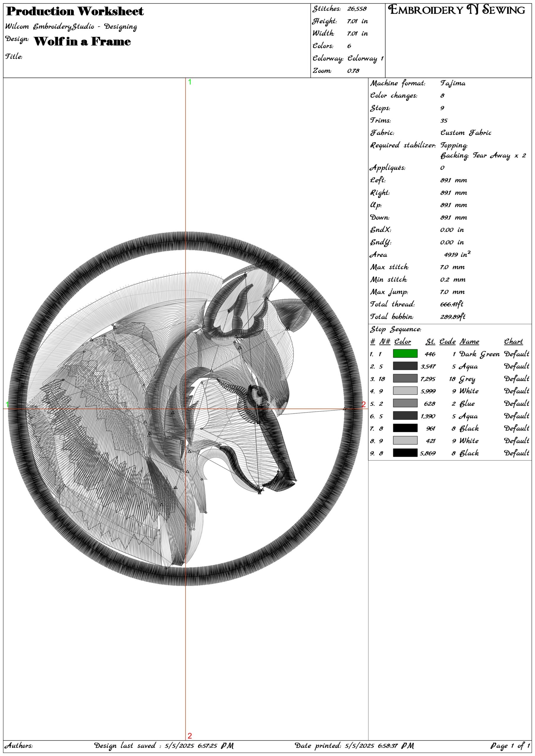Select the "Wolf in a Frame" design name
This screenshot has height=756, width=535.
click(x=82, y=41)
